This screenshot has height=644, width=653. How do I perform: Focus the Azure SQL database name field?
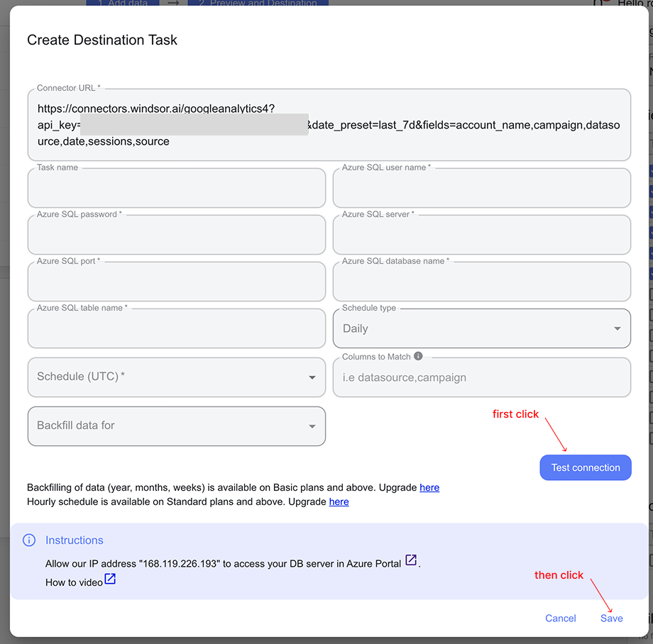tap(482, 282)
